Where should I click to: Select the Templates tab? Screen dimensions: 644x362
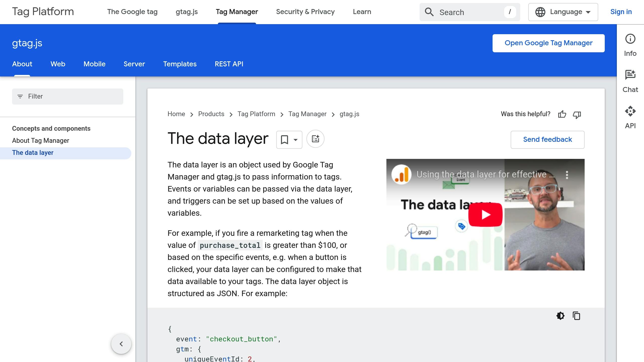(180, 64)
